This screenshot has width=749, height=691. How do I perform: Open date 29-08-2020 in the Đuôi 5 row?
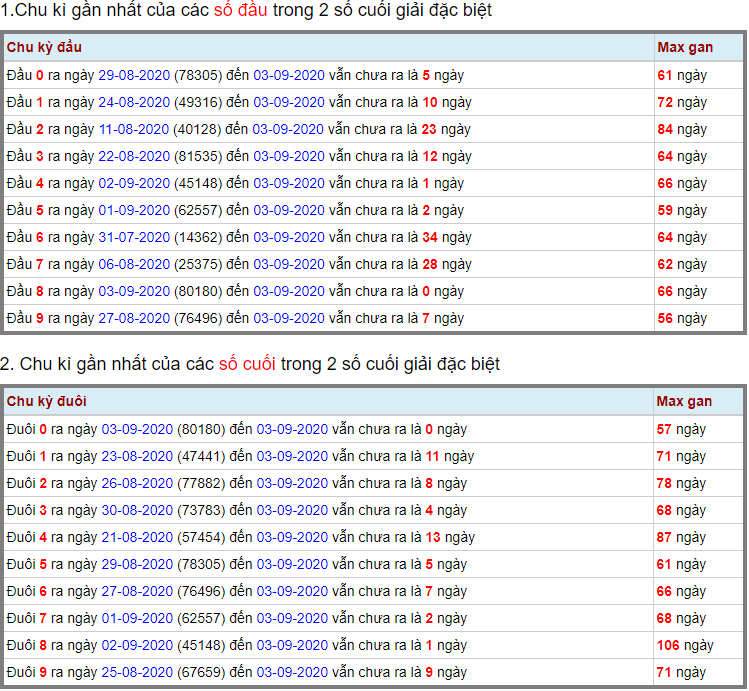click(137, 564)
